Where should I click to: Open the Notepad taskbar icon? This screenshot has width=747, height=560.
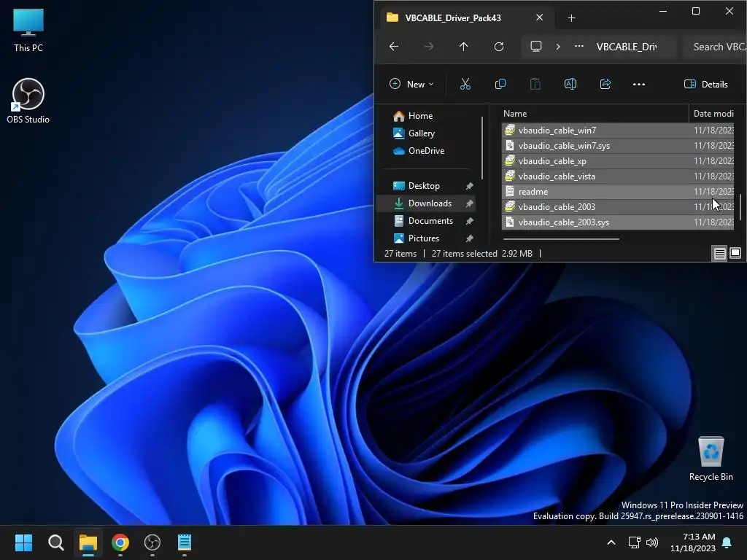pyautogui.click(x=185, y=542)
